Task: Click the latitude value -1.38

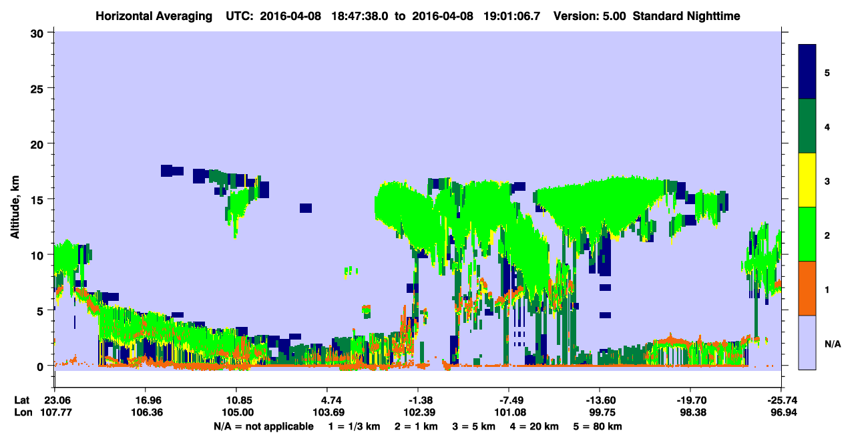Action: point(417,400)
